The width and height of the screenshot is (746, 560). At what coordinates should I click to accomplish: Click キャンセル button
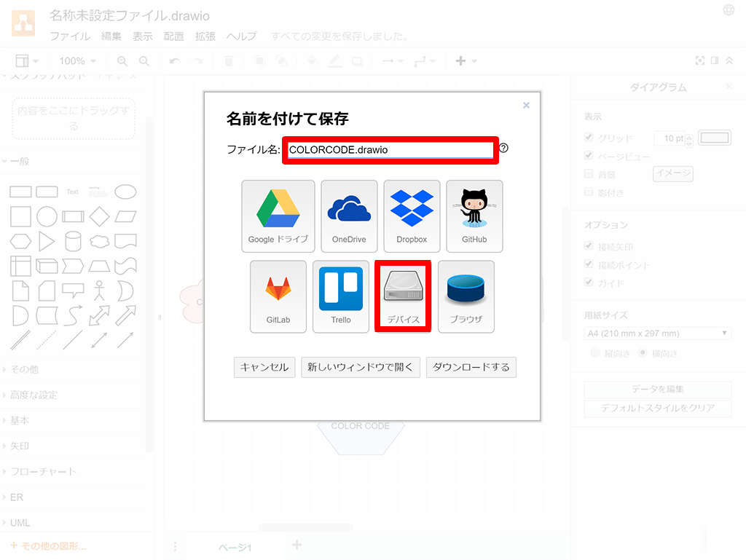click(264, 367)
